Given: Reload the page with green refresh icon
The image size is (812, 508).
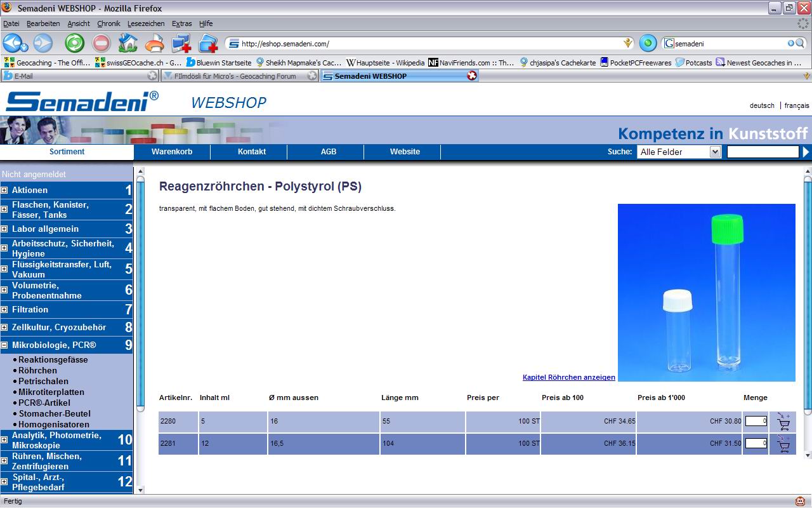Looking at the screenshot, I should [x=75, y=43].
